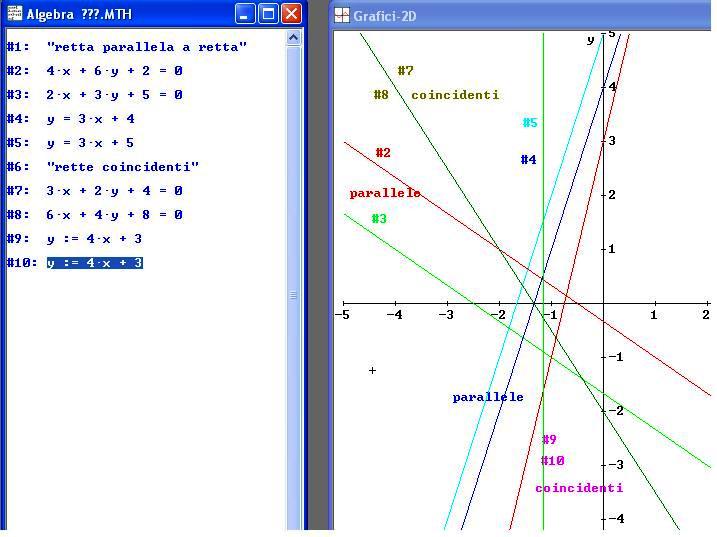Click the #8 label in the plot
Screen dimensions: 717x537
pos(381,95)
